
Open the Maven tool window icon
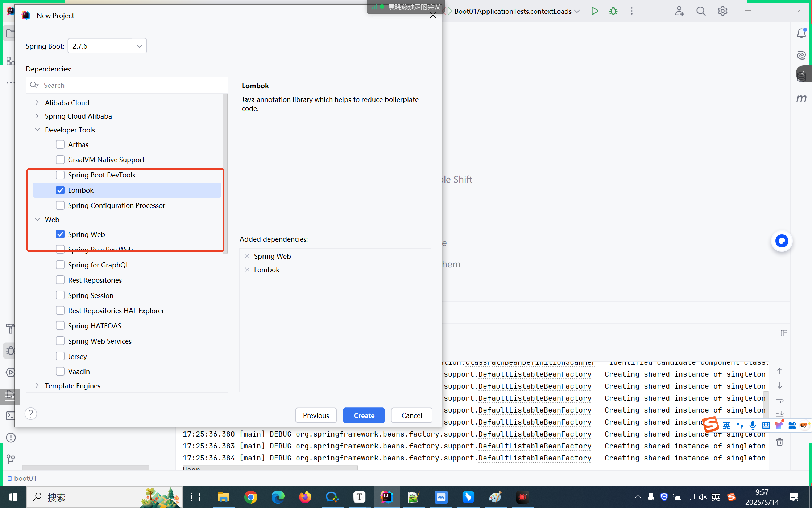(801, 98)
